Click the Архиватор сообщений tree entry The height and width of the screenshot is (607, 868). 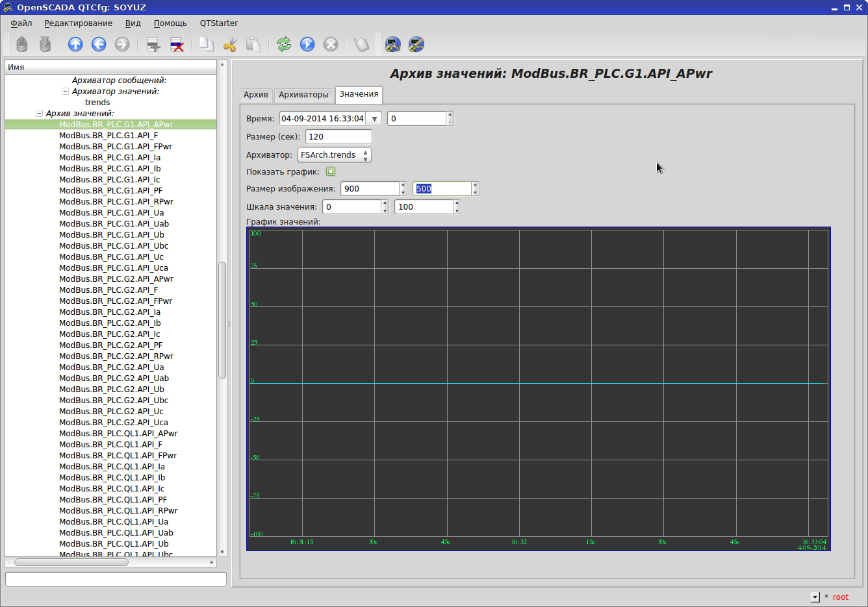point(119,81)
